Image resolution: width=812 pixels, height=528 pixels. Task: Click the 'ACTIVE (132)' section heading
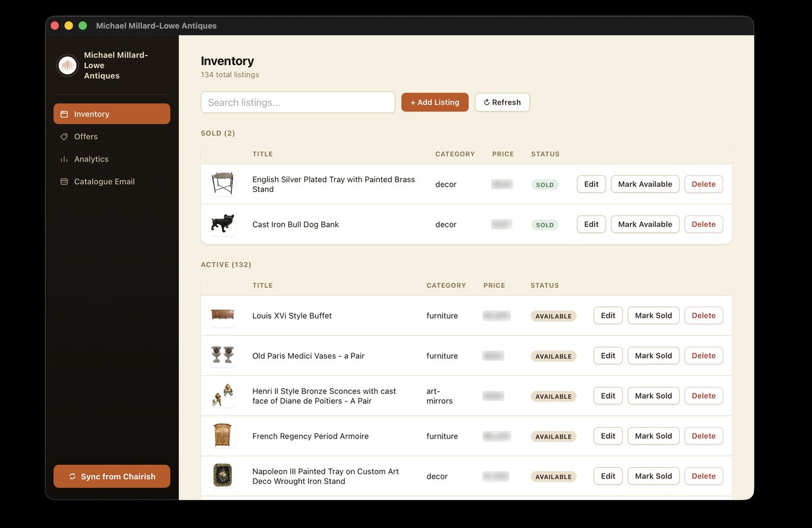(x=226, y=265)
